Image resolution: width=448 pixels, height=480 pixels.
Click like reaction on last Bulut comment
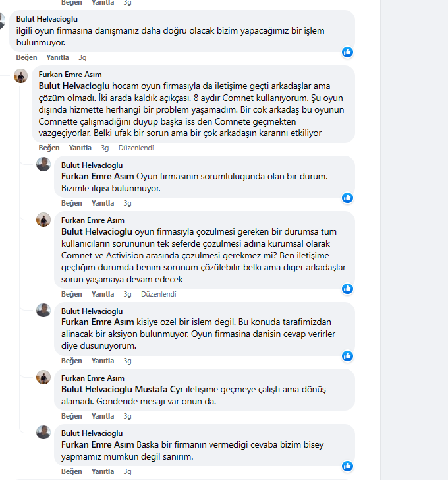pos(347,466)
